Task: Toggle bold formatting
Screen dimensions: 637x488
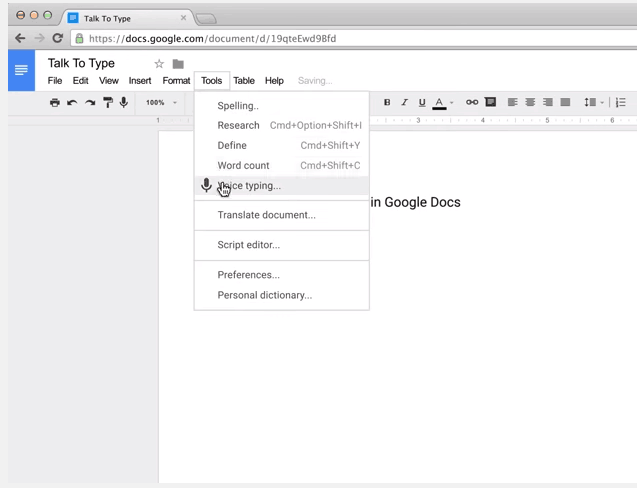Action: (387, 102)
